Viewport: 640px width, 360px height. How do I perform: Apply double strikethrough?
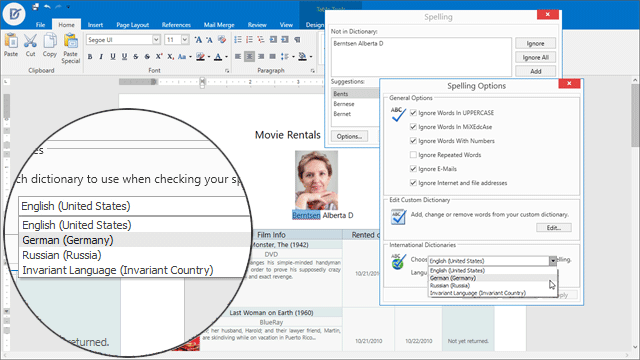coord(147,57)
